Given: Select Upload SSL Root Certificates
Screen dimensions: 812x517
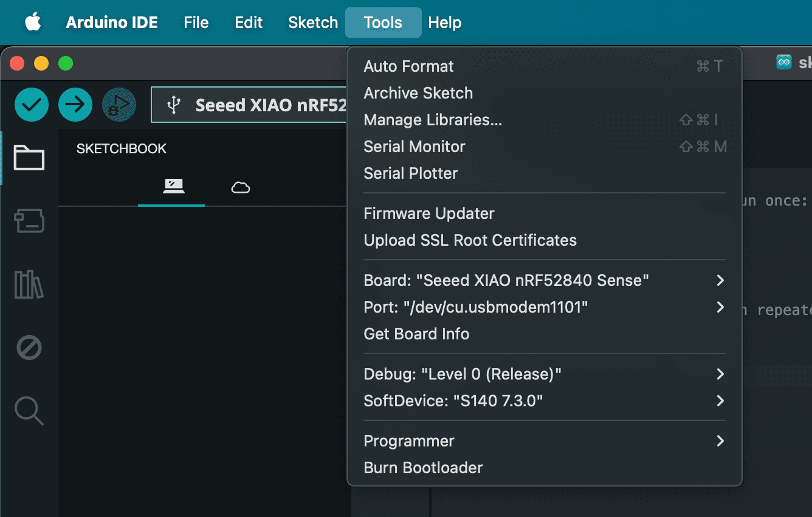Looking at the screenshot, I should [x=545, y=240].
